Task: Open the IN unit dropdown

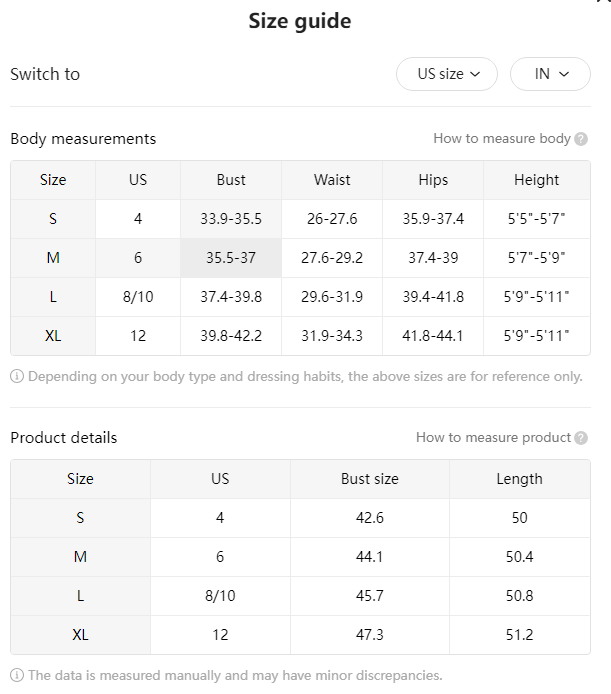Action: [550, 74]
